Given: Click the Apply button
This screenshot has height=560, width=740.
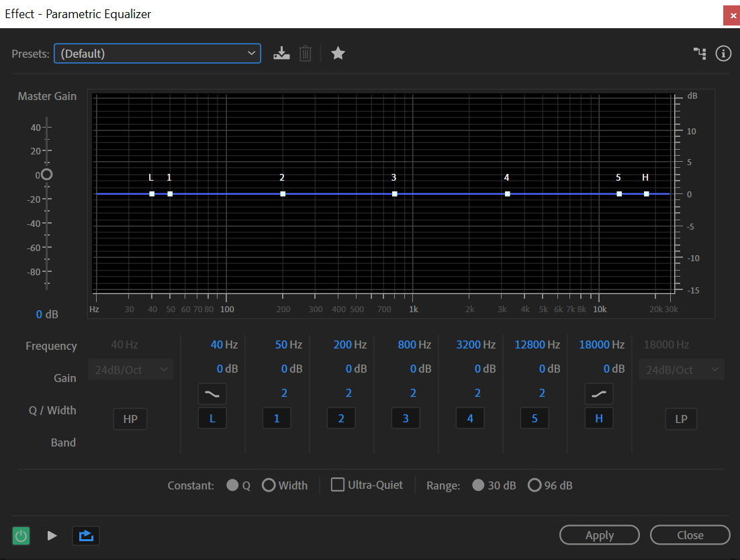Looking at the screenshot, I should [x=600, y=535].
